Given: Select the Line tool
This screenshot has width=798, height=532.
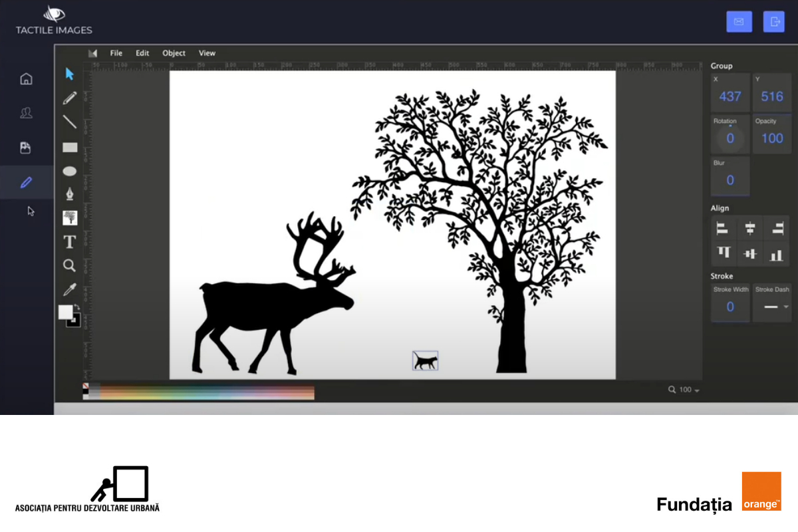Looking at the screenshot, I should [69, 122].
